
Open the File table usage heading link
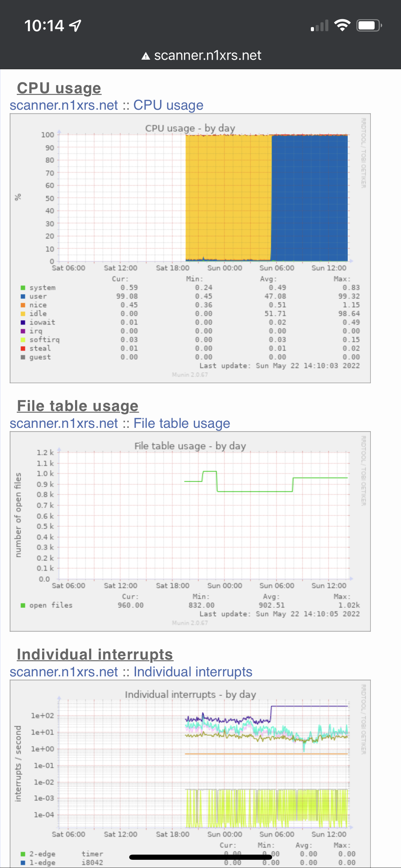pyautogui.click(x=78, y=406)
